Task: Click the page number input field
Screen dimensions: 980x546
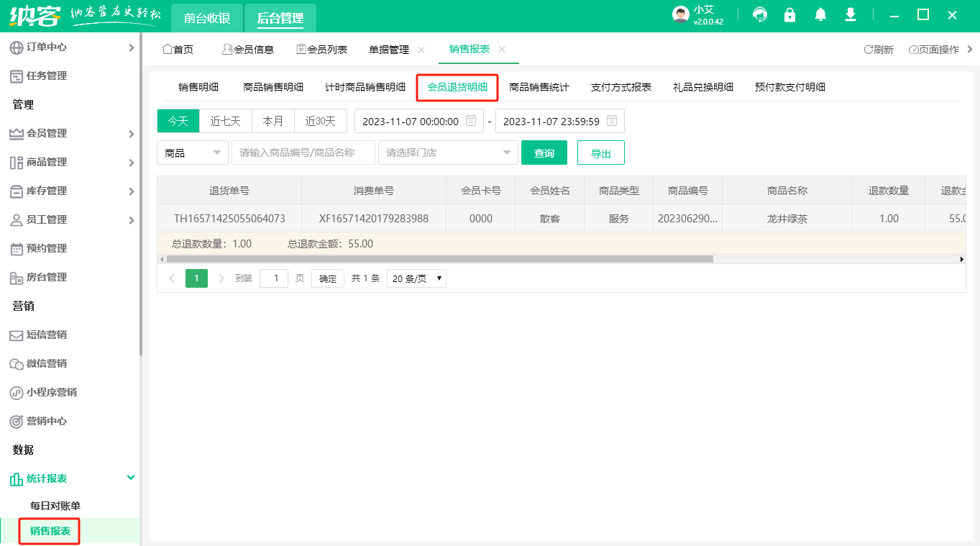Action: (273, 278)
